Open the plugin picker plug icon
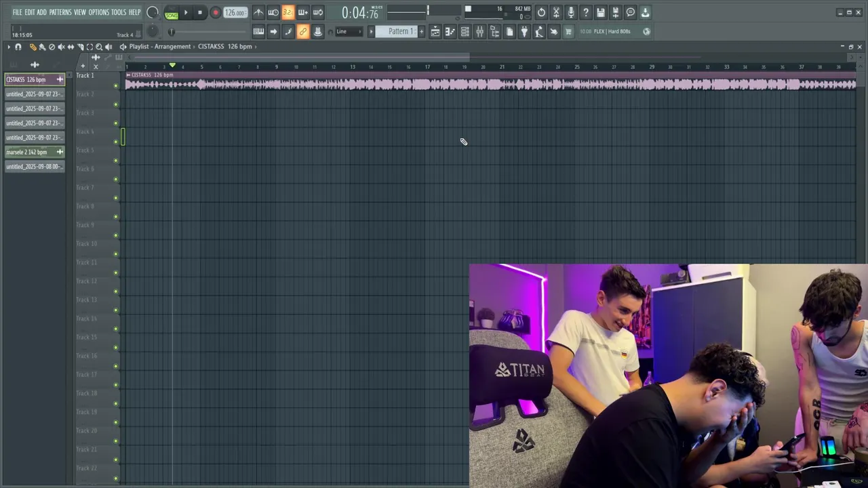The height and width of the screenshot is (488, 868). 524,31
